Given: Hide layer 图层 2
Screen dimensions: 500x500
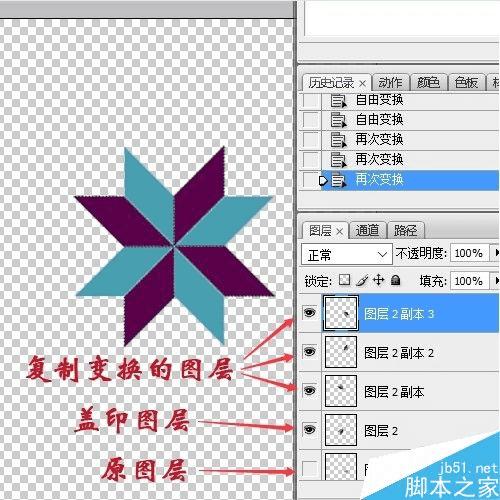Looking at the screenshot, I should pyautogui.click(x=310, y=430).
